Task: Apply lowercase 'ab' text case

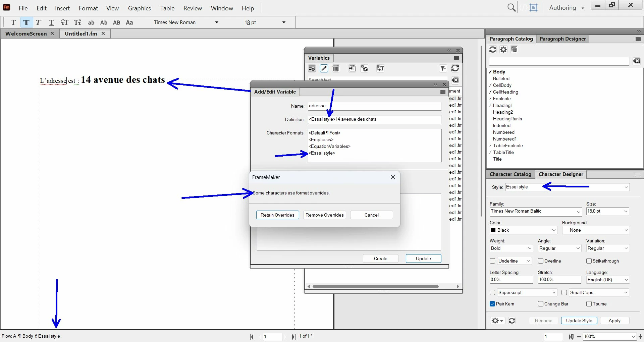Action: [91, 23]
